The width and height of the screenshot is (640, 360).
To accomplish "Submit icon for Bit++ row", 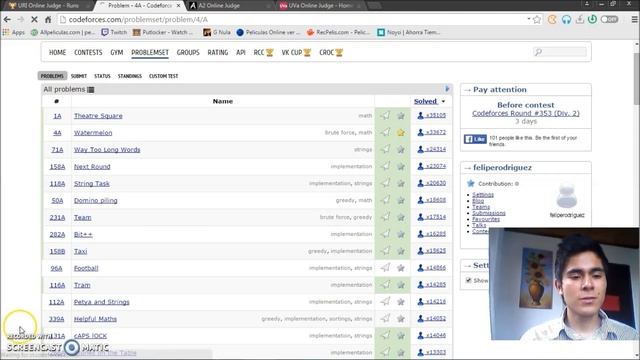I will [x=385, y=234].
